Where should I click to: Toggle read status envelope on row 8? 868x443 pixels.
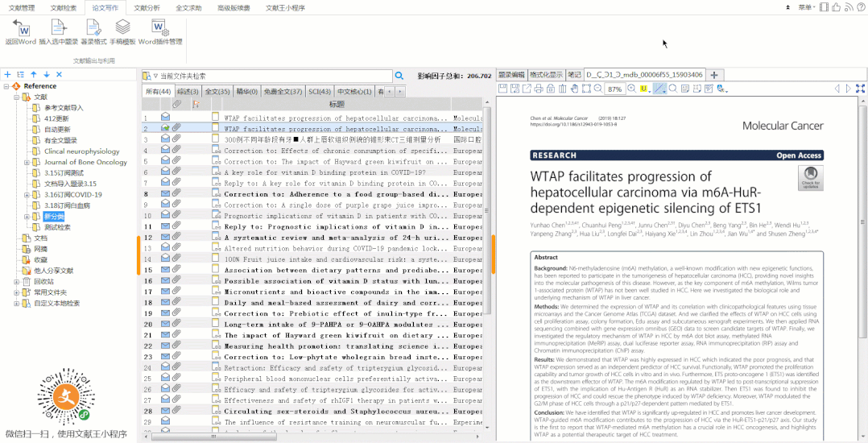[165, 194]
